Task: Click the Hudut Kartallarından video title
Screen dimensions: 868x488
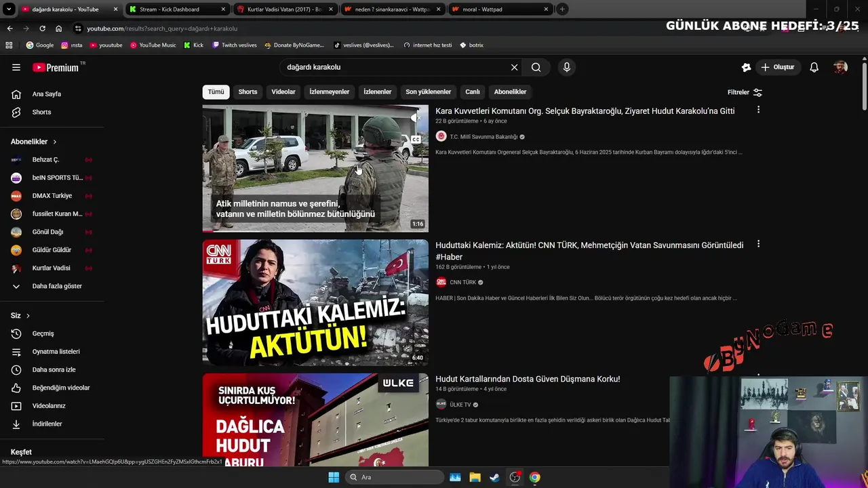Action: click(x=528, y=379)
